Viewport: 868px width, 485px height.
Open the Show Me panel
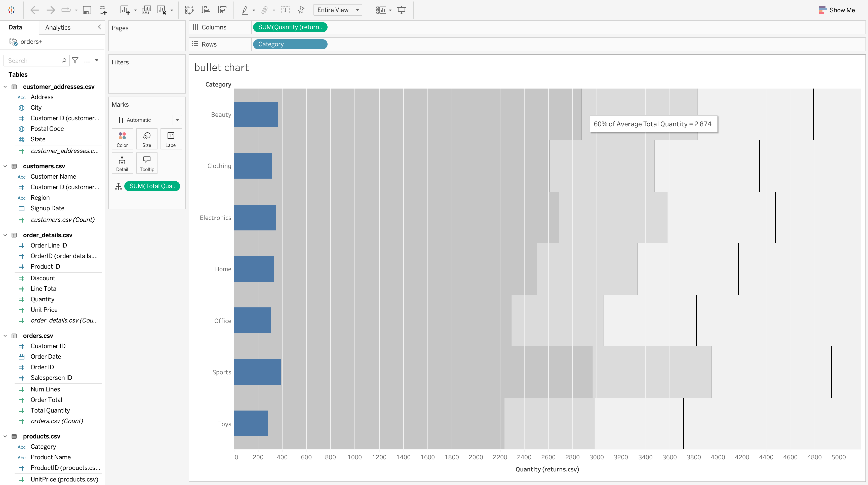coord(837,10)
